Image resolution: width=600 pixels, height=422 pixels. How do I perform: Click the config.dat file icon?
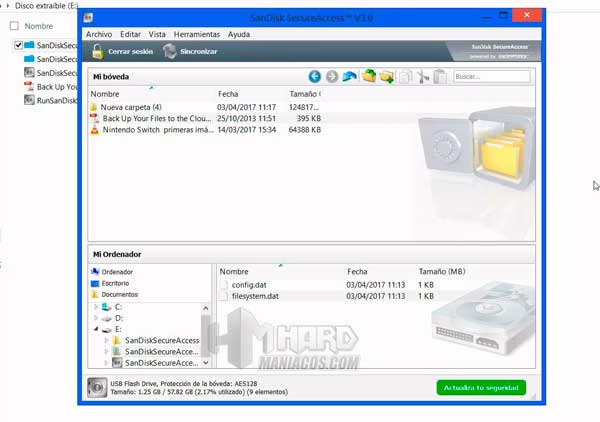225,285
